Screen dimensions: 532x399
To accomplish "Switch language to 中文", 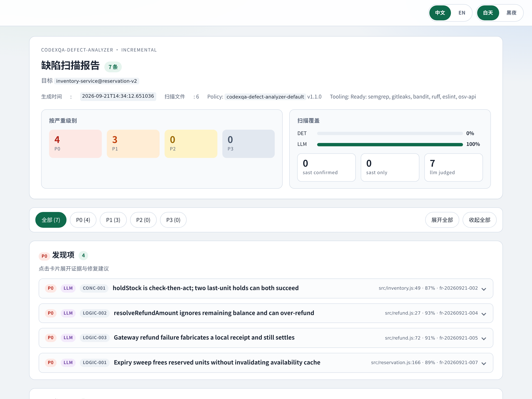I will click(440, 13).
